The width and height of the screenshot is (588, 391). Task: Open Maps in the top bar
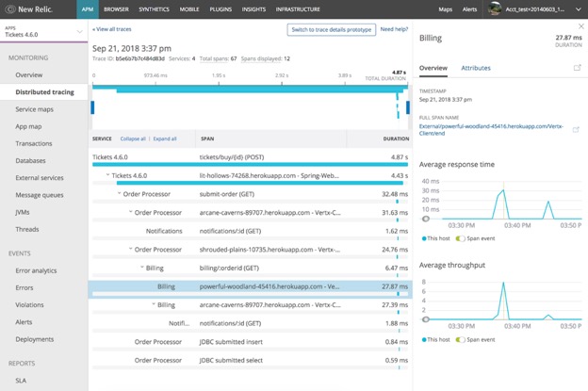pos(445,9)
